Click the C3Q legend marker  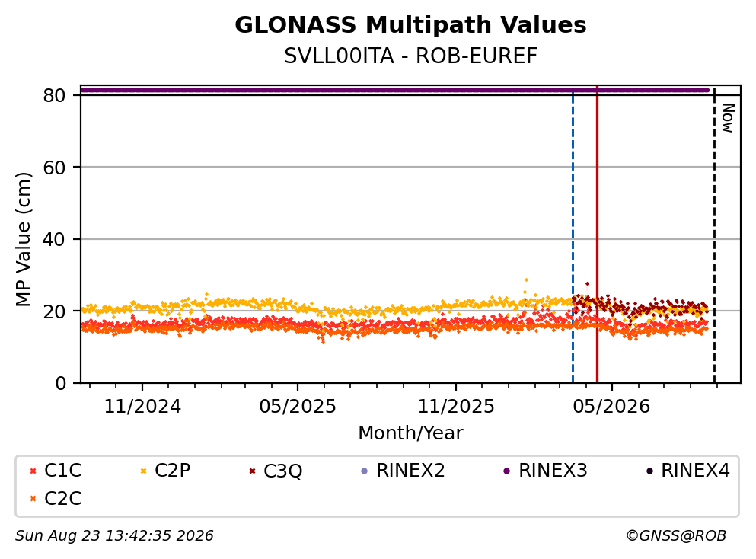[252, 471]
